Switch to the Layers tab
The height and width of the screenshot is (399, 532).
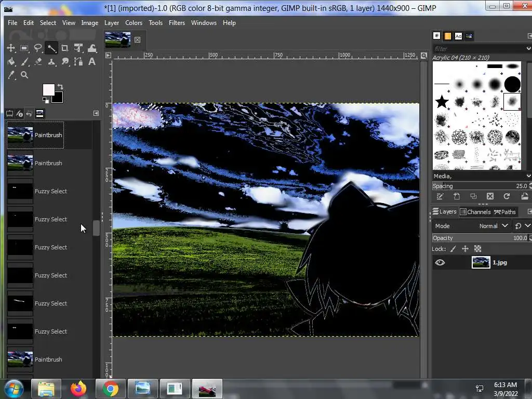click(445, 212)
